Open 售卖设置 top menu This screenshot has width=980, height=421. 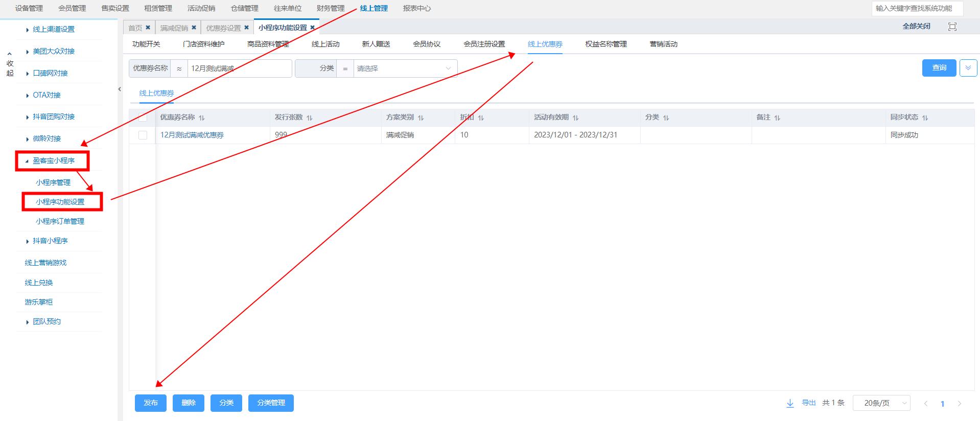point(115,8)
